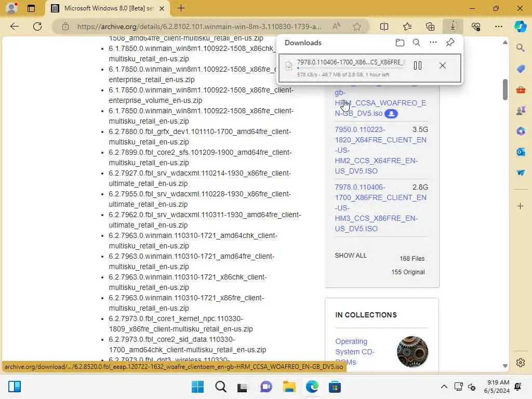Open sidebar Drop paper-plane icon
Screen dimensions: 532x399
click(521, 172)
